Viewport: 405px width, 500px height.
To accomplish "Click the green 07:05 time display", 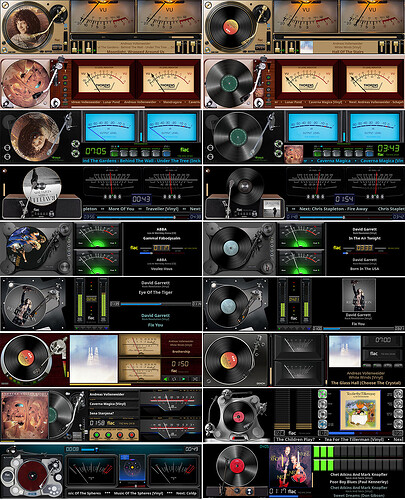I will 96,151.
